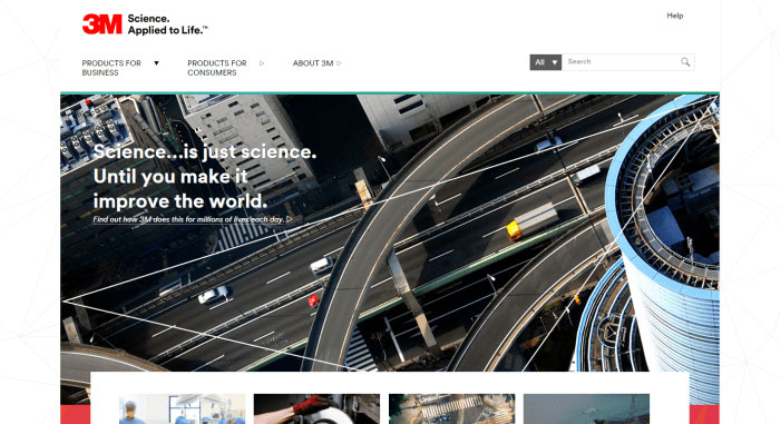Image resolution: width=780 pixels, height=424 pixels.
Task: Expand Products for Business arrow
Action: pos(156,63)
